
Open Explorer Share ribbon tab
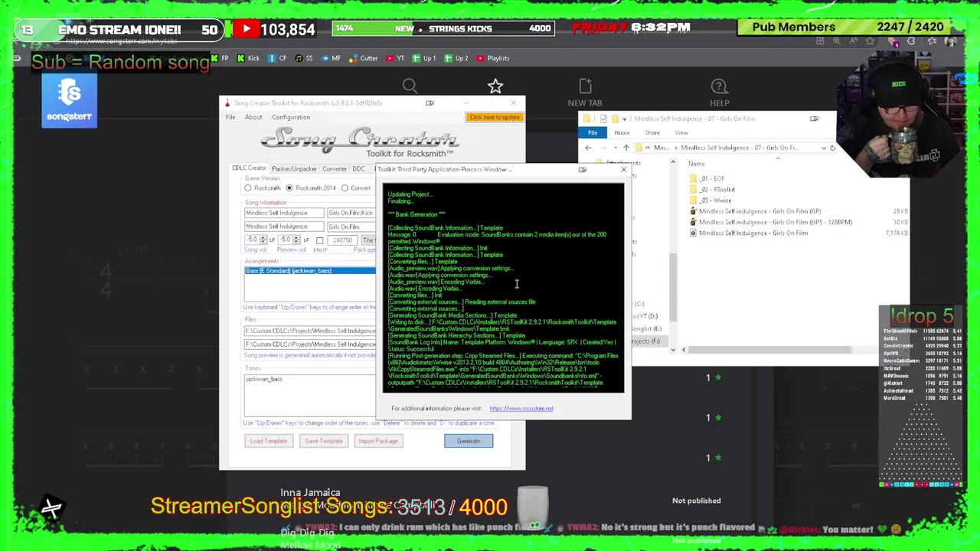652,132
